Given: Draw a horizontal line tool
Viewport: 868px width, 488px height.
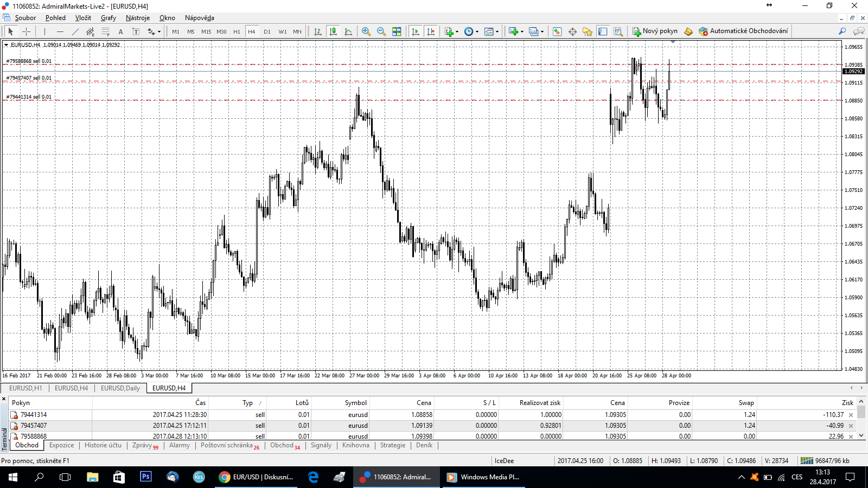Looking at the screenshot, I should coord(60,31).
